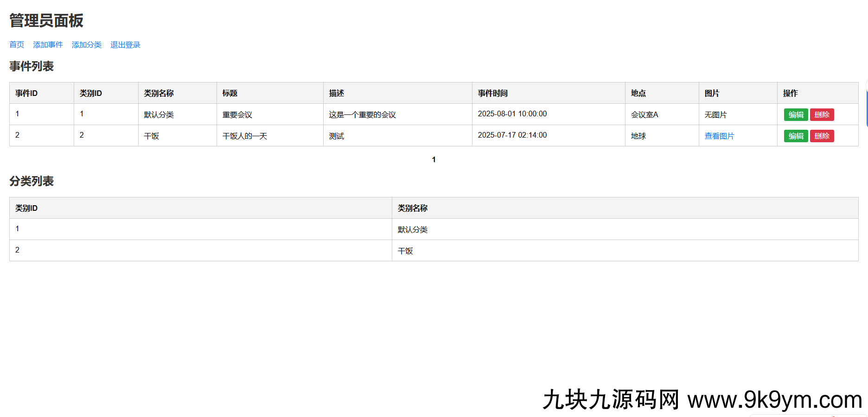
Task: Open 查看图片 to view the event image
Action: (x=719, y=136)
